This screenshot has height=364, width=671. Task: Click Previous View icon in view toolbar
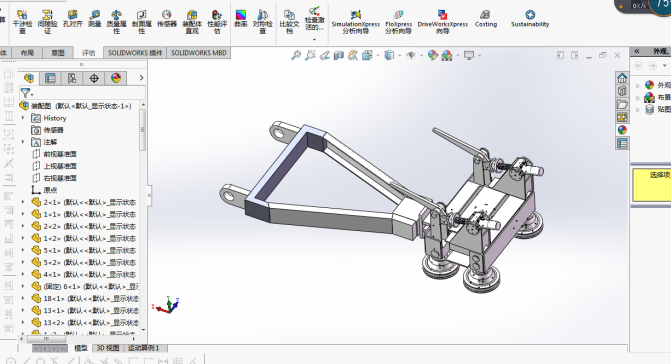324,55
